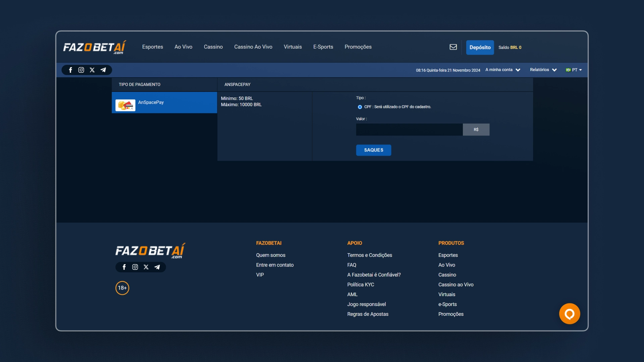The width and height of the screenshot is (644, 362).
Task: Open the FAQ footer link
Action: click(352, 265)
